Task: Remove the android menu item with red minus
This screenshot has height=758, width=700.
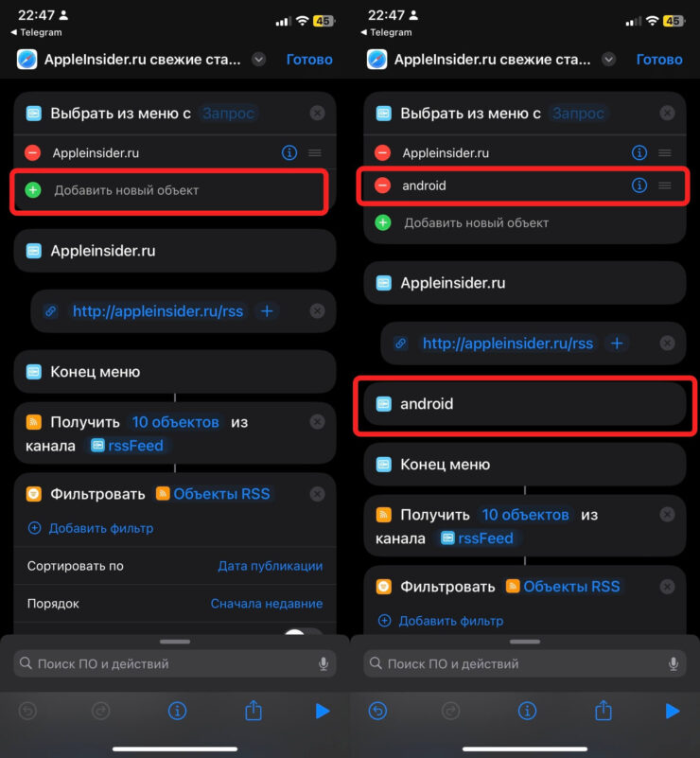Action: pos(382,185)
